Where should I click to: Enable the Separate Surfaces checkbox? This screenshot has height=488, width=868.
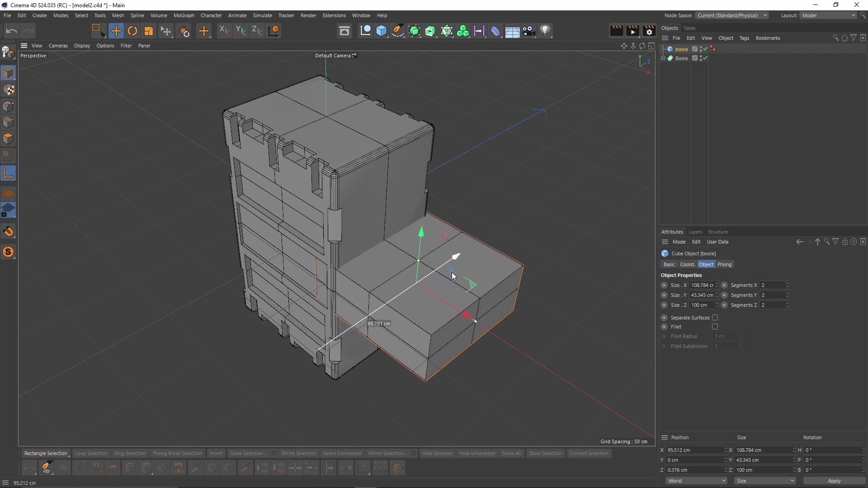pos(716,318)
